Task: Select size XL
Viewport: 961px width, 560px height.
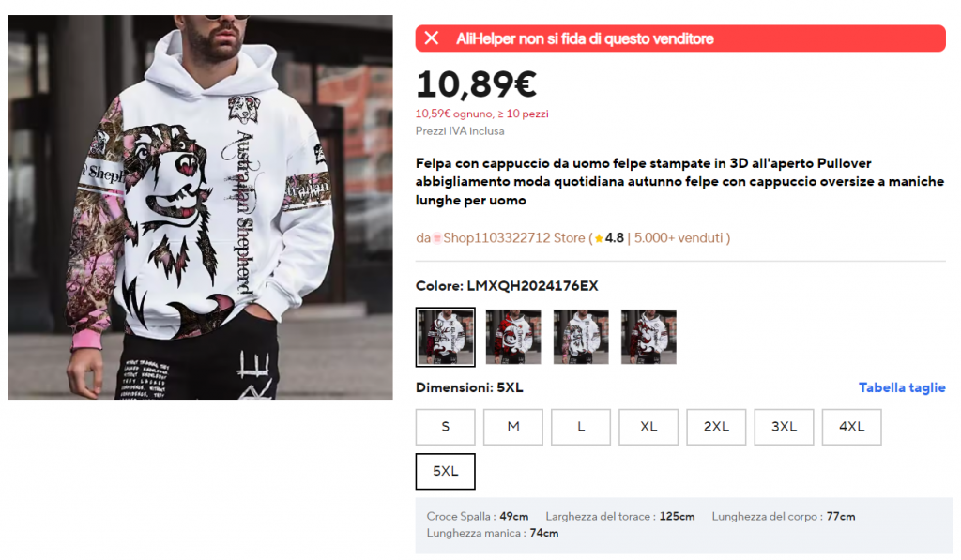Action: (x=648, y=427)
